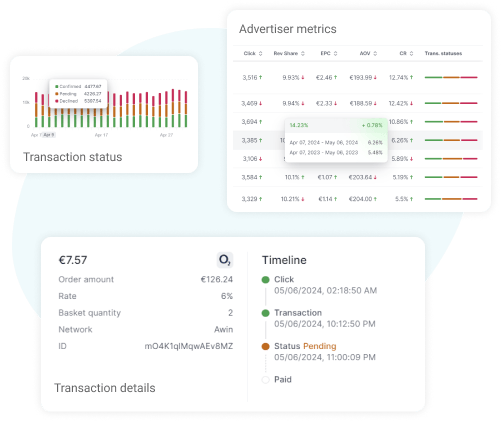Click the Timeline heading

pos(284,260)
